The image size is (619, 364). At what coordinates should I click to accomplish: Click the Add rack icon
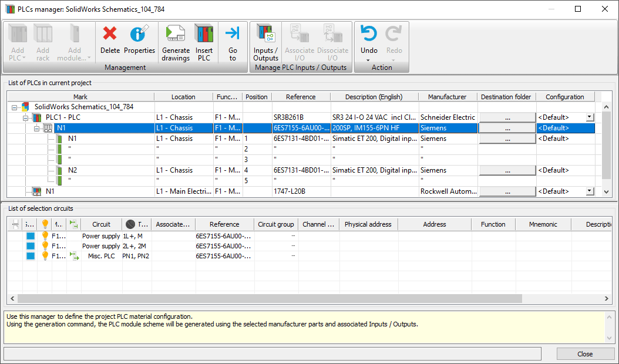(x=43, y=33)
